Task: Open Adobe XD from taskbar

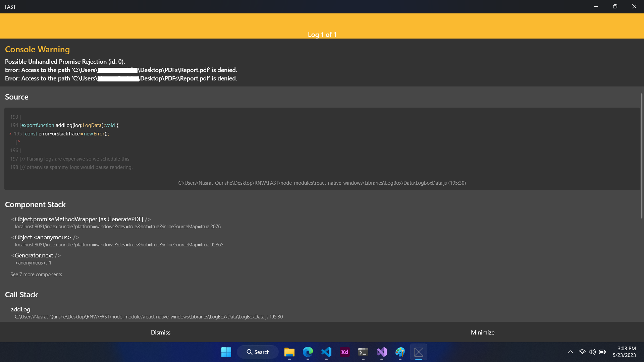Action: click(344, 352)
